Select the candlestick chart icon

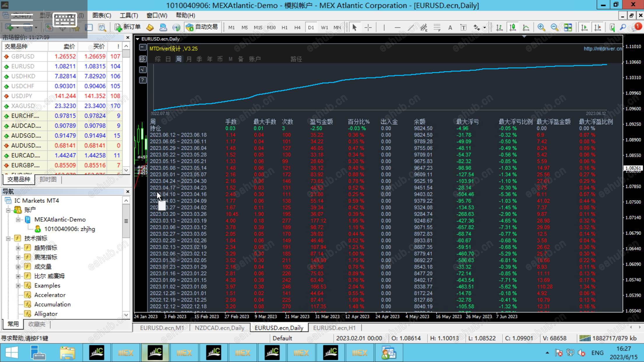pos(512,27)
